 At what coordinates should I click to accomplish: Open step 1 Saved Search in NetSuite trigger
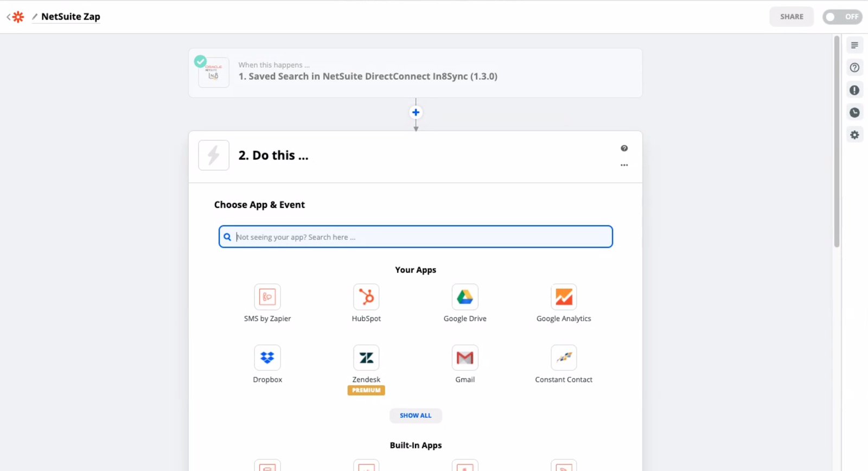click(x=416, y=73)
